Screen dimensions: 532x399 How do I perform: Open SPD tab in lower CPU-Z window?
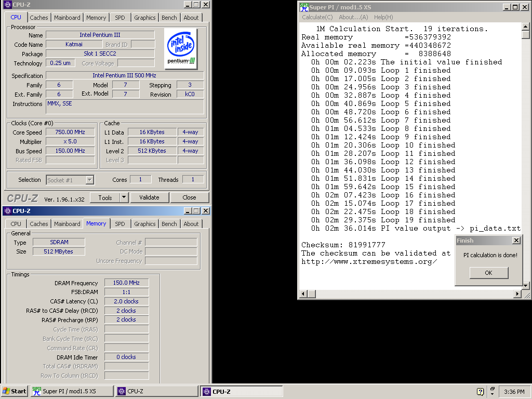coord(120,224)
